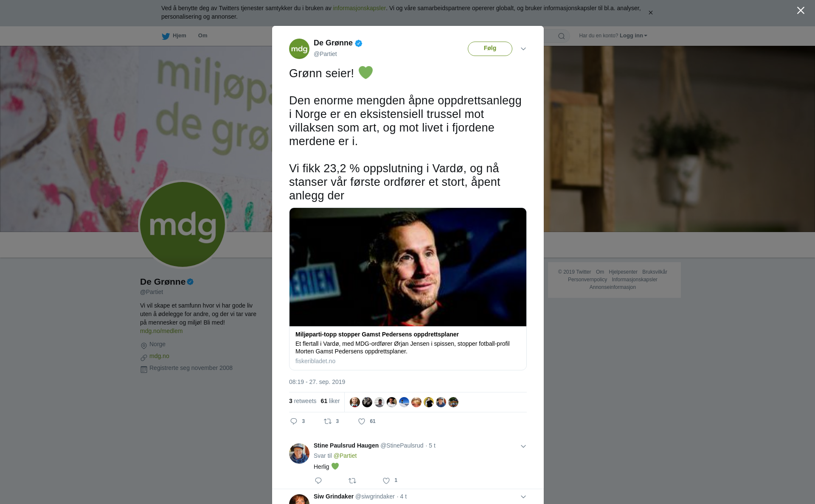Click the reply icon under the main tweet
The width and height of the screenshot is (815, 504).
pyautogui.click(x=294, y=421)
